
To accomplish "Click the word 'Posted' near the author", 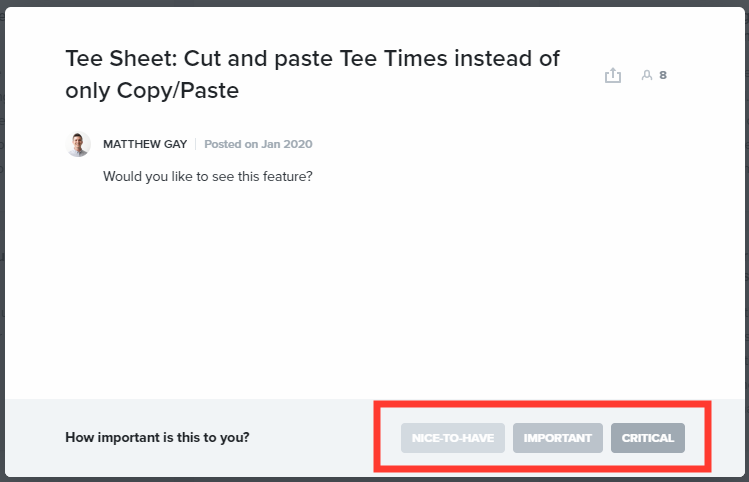I will (222, 144).
